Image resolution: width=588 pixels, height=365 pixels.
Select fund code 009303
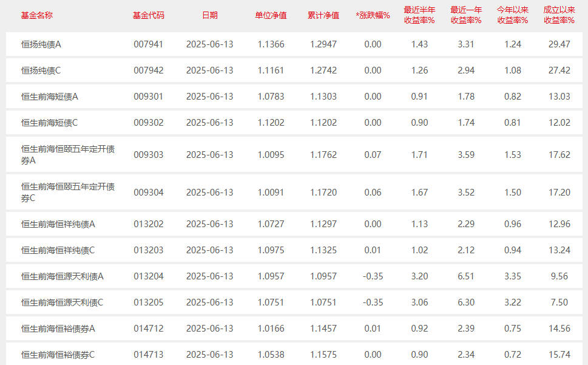click(x=149, y=154)
